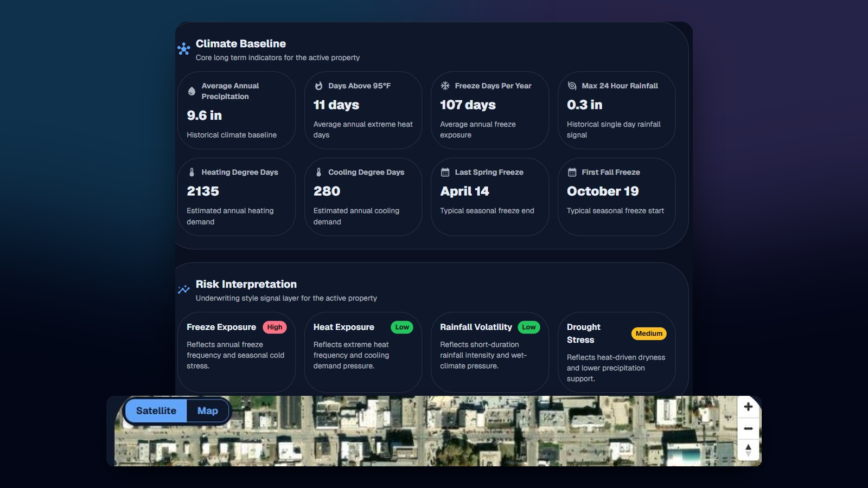Image resolution: width=868 pixels, height=488 pixels.
Task: Click the calendar icon for Last Spring Freeze
Action: click(x=445, y=172)
